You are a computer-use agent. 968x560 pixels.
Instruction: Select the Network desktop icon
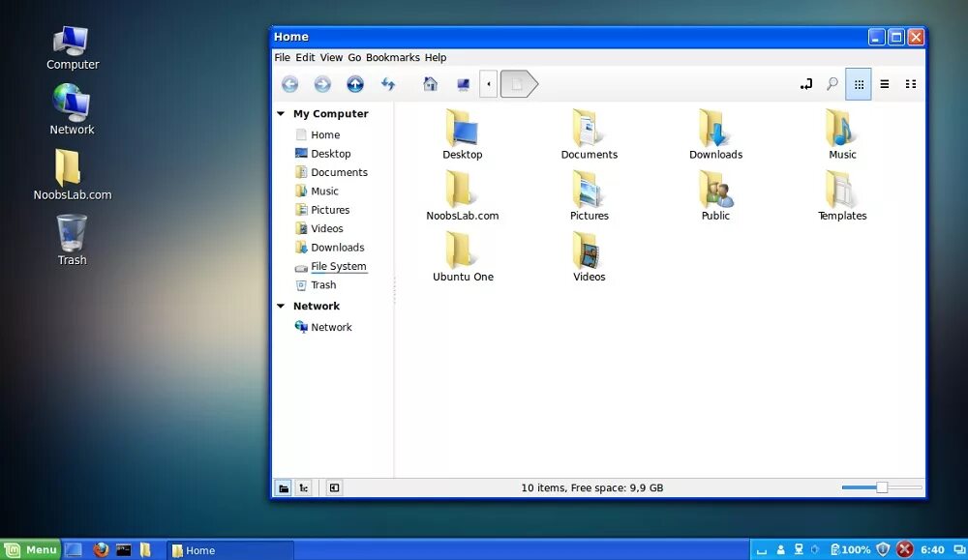[73, 109]
